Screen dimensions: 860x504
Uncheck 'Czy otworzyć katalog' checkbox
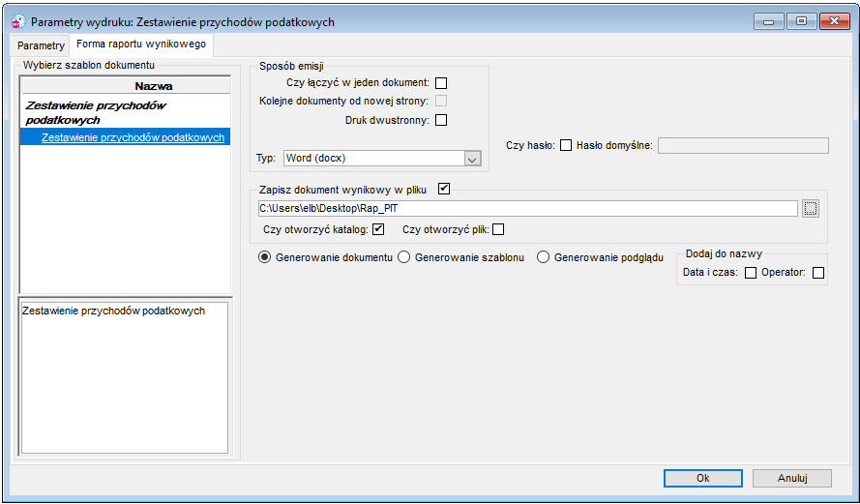(x=378, y=229)
